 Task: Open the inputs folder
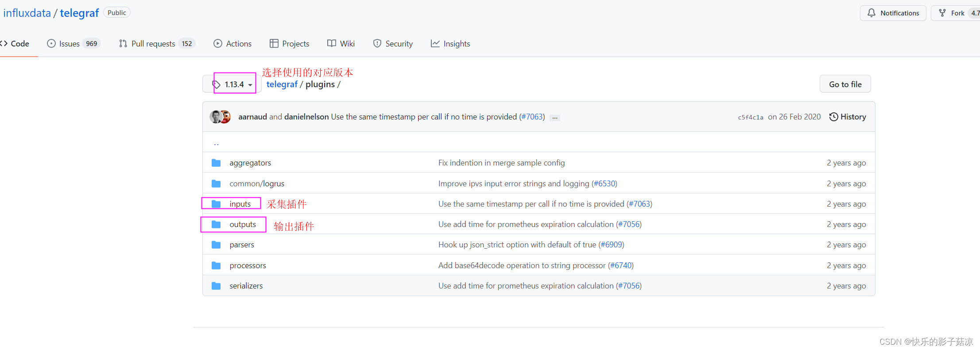(240, 204)
